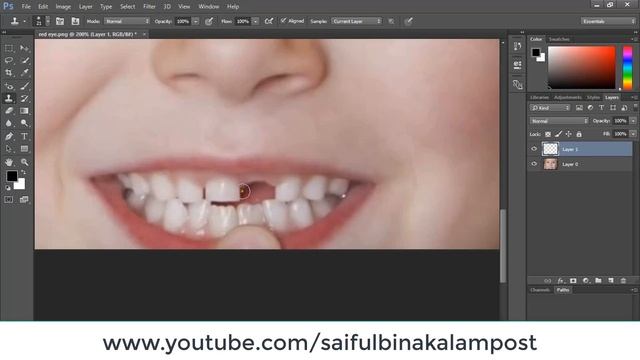The height and width of the screenshot is (360, 640).
Task: Open the layer blend mode Normal dropdown
Action: tap(559, 121)
